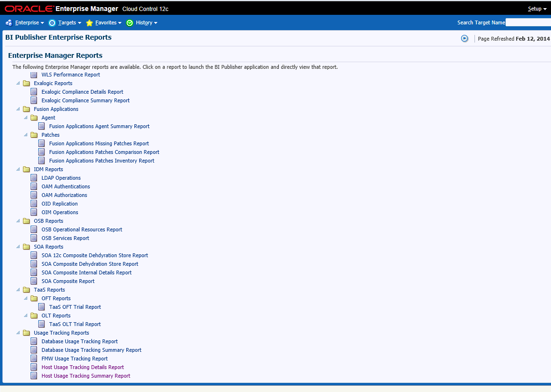Click the History green check icon
The height and width of the screenshot is (392, 551).
130,23
